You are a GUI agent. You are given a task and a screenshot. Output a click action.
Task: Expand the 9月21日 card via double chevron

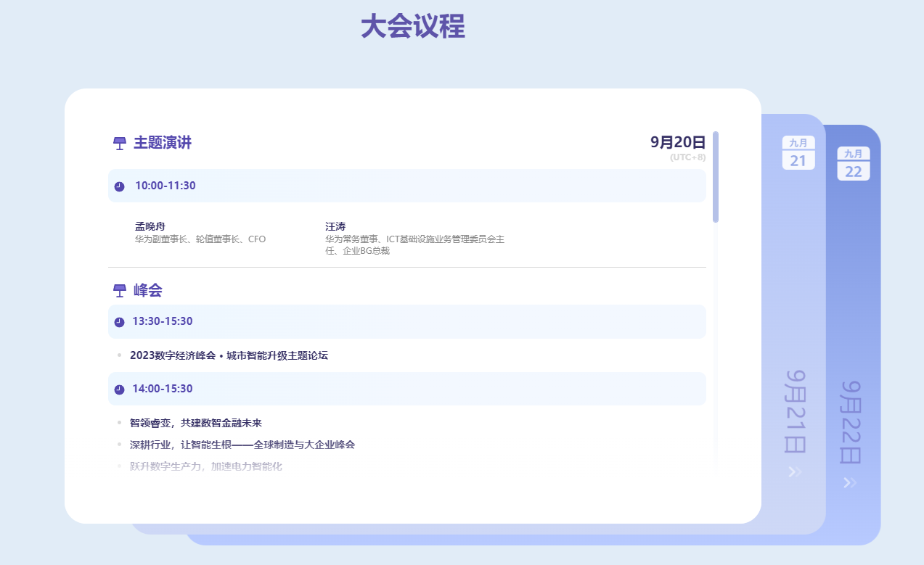795,472
